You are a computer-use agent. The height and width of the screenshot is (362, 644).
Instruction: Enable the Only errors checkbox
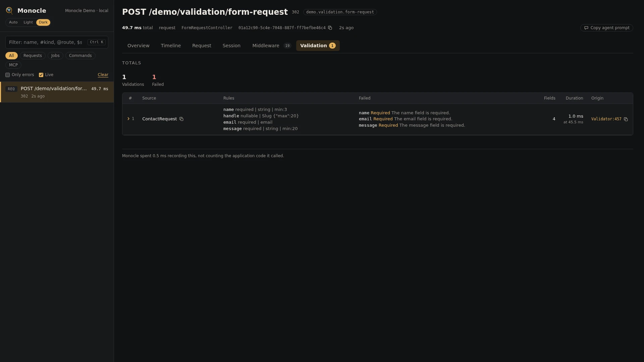7,75
